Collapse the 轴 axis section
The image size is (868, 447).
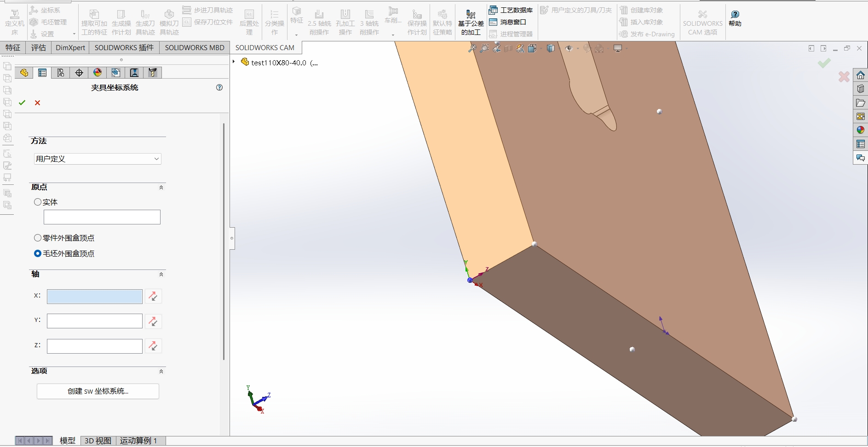point(161,275)
